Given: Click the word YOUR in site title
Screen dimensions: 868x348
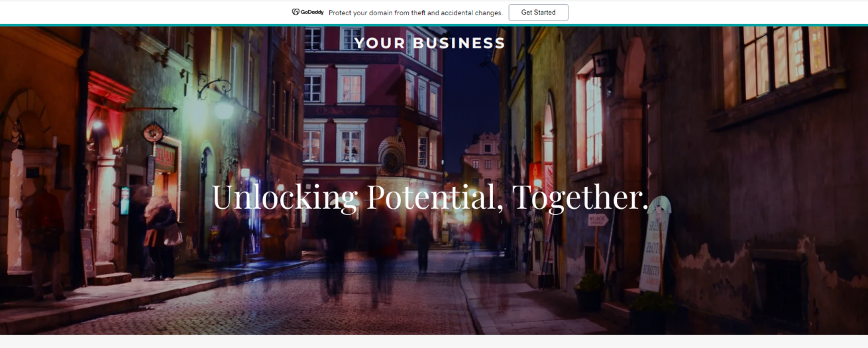Looking at the screenshot, I should [x=379, y=43].
